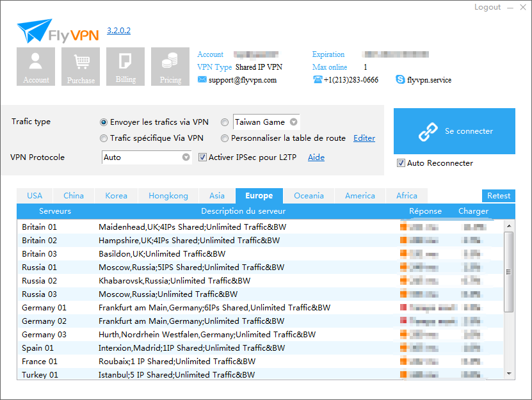Screen dimensions: 532x400
Task: Select the Germany 01 server row
Action: pyautogui.click(x=260, y=308)
